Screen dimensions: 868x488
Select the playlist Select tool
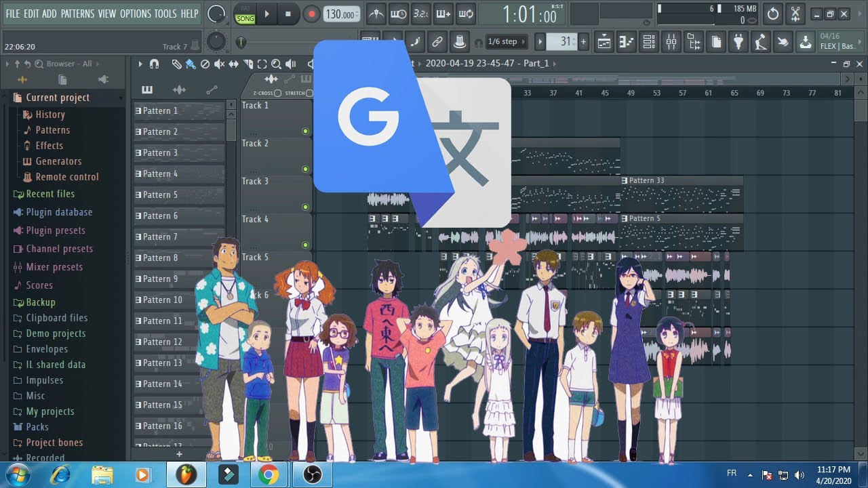pos(262,64)
